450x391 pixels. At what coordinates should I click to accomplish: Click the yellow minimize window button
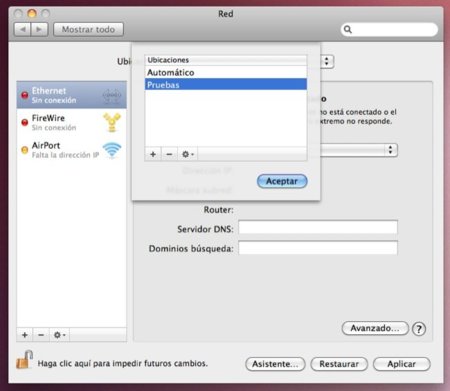(x=32, y=13)
